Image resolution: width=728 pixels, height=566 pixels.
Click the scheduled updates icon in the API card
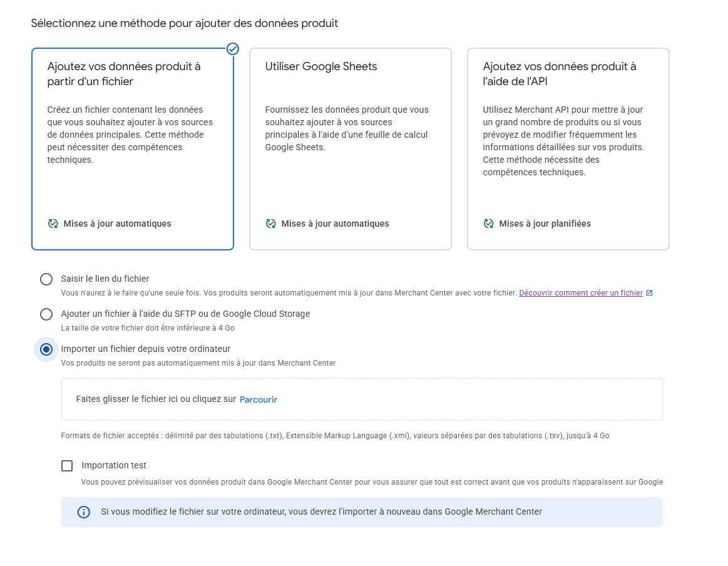point(489,224)
